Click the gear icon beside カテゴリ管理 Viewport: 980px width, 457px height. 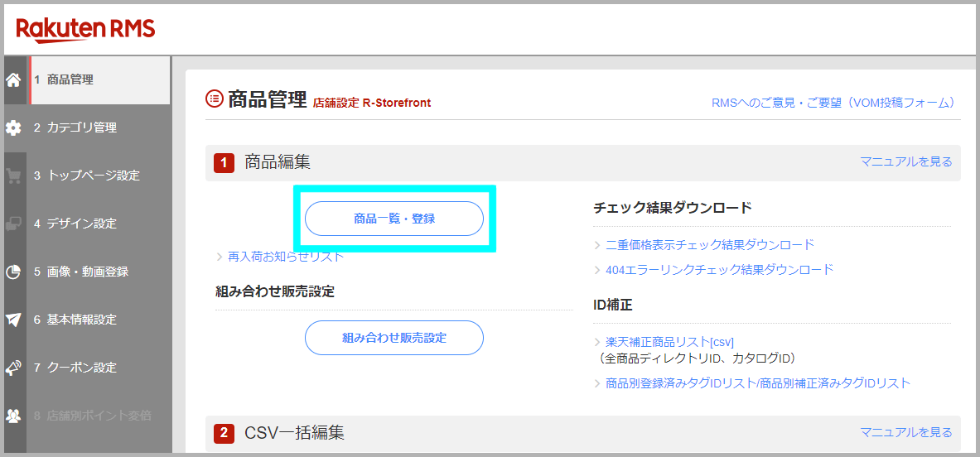(x=13, y=128)
